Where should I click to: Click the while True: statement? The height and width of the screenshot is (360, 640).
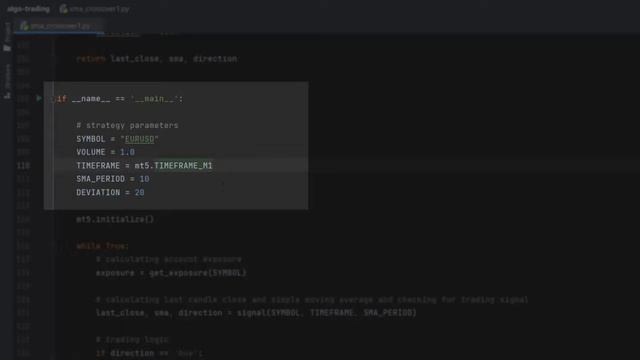click(x=102, y=246)
